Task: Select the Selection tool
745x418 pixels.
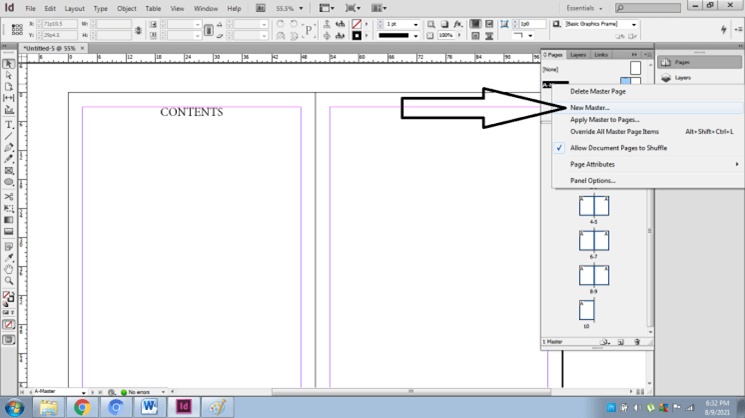Action: (9, 64)
